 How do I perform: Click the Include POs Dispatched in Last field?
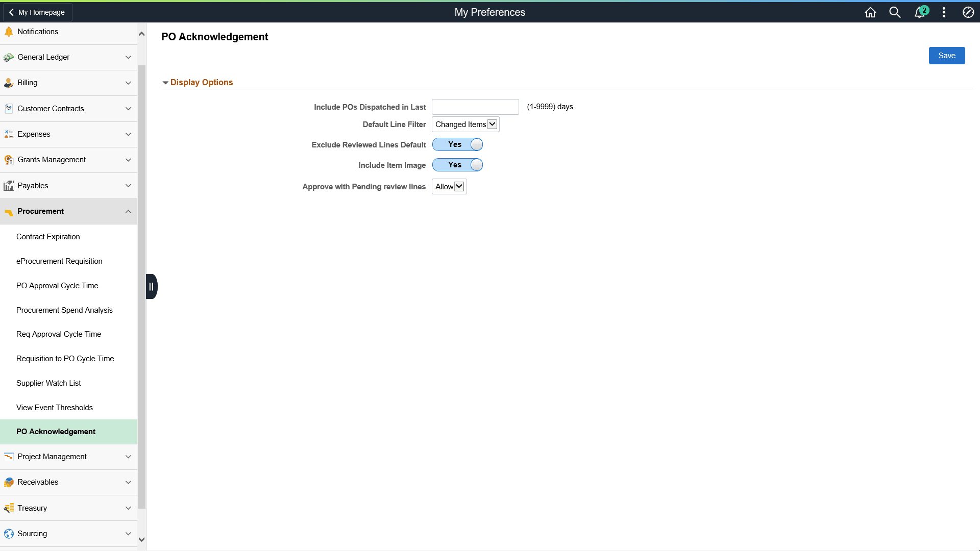click(x=475, y=107)
